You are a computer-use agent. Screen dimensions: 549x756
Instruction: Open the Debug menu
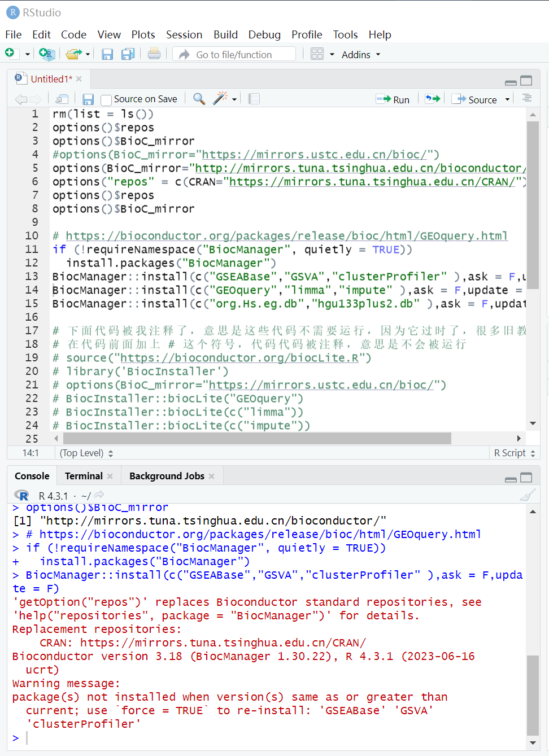coord(264,34)
